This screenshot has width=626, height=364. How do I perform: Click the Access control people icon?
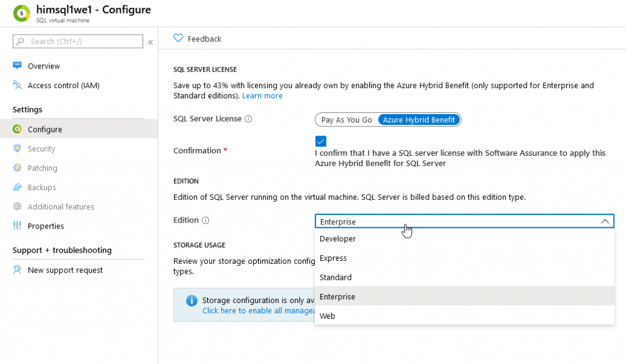coord(17,85)
